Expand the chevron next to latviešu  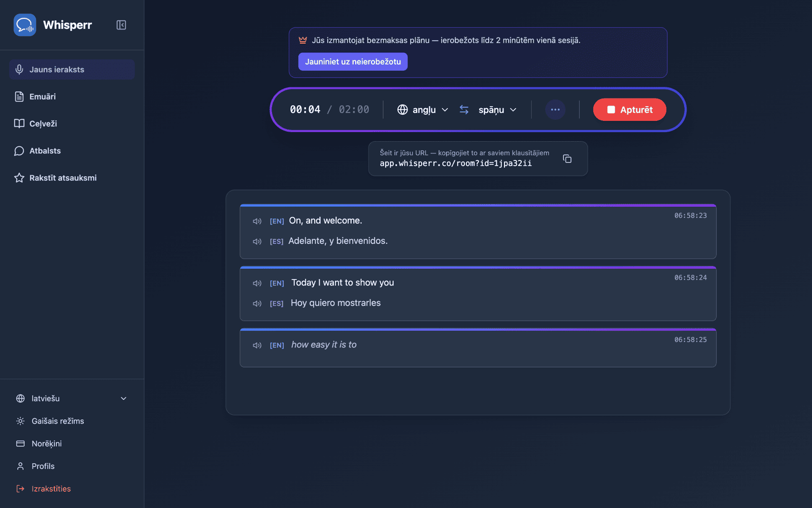(x=123, y=398)
